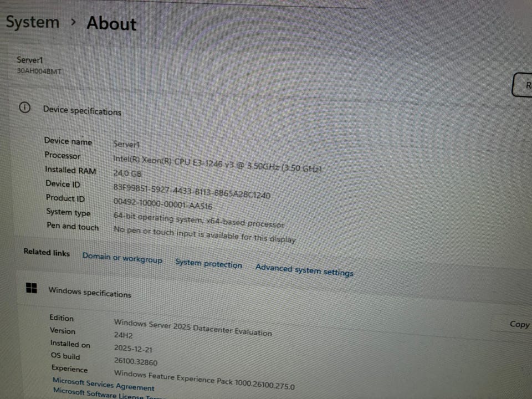Screen dimensions: 532x399
Task: Click the partially visible rename button
Action: (x=522, y=85)
